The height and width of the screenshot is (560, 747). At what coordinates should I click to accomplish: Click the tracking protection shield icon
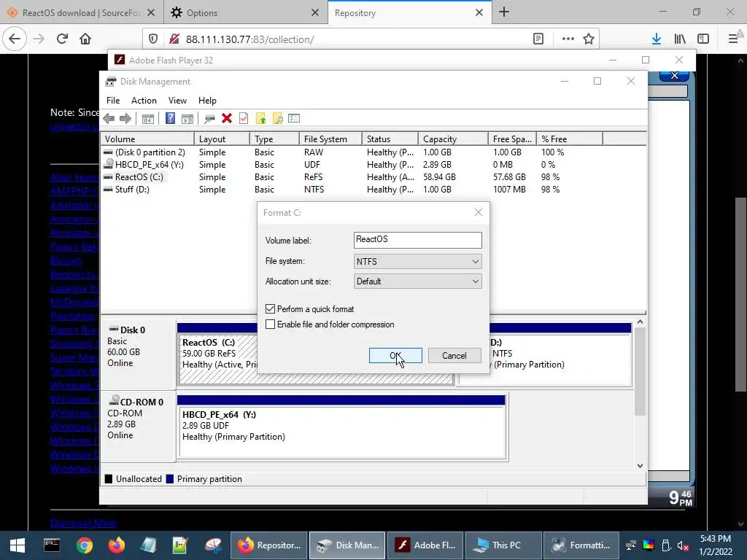[153, 39]
